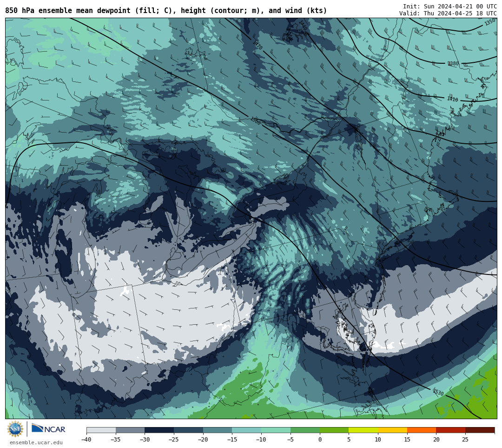The image size is (502, 448).
Task: Click the 1500 height contour label
Action: [256, 121]
